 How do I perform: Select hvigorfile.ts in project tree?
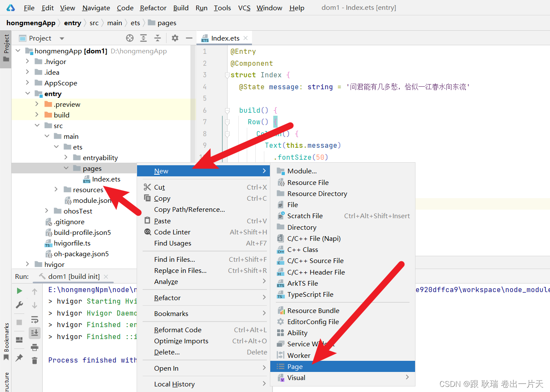tap(72, 243)
